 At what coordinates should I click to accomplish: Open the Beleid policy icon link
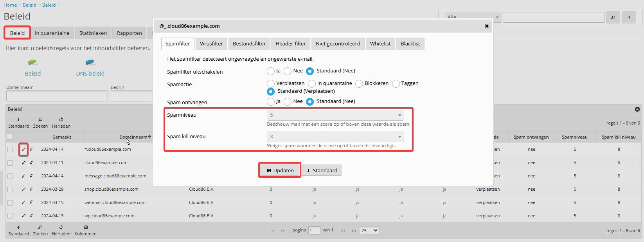33,68
